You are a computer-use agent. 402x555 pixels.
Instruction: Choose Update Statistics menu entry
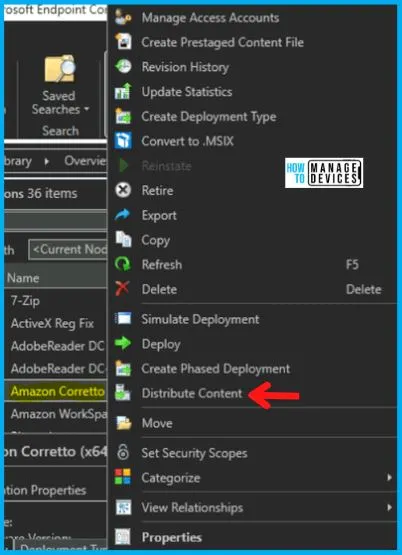tap(187, 92)
